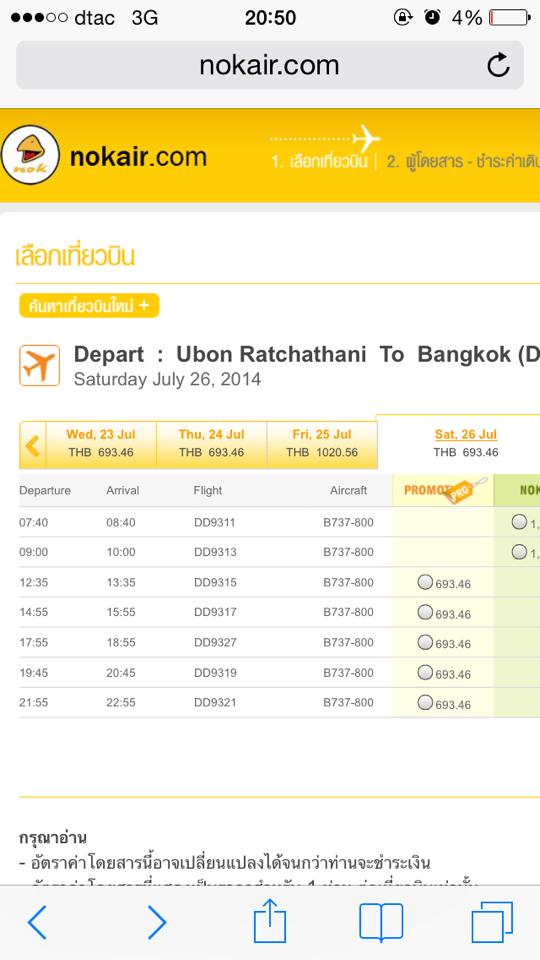Tap the orange airplane depart icon
The width and height of the screenshot is (540, 960).
coord(40,366)
